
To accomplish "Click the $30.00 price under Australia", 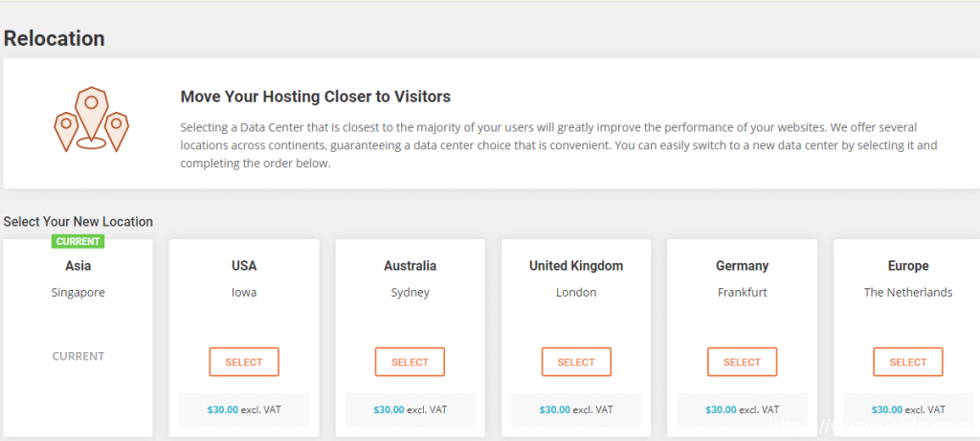I will coord(389,409).
